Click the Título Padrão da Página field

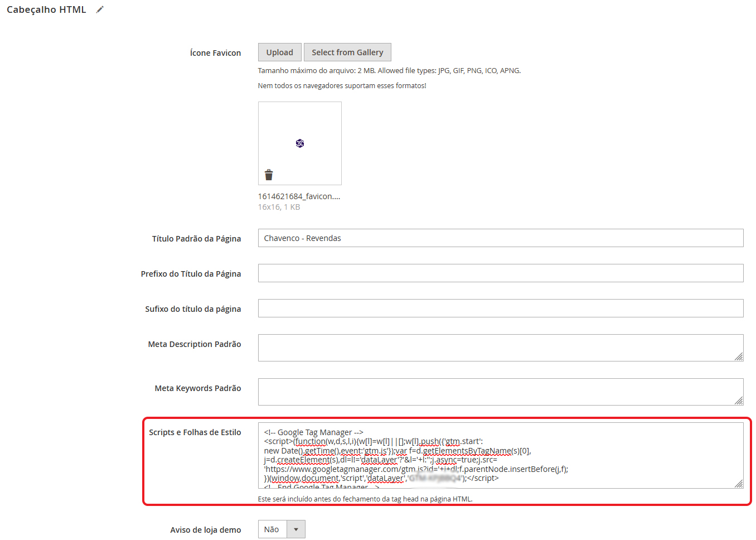[501, 238]
